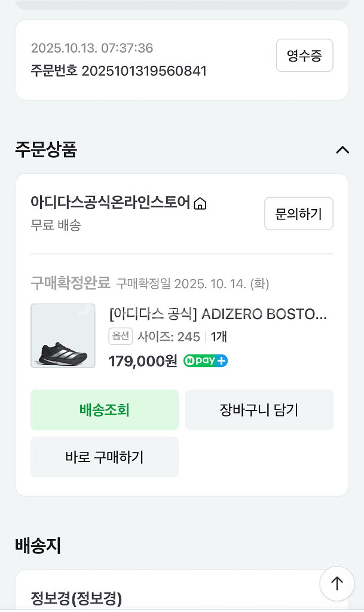The image size is (364, 612).
Task: Select 바로 구매하기 to buy now
Action: [x=105, y=457]
